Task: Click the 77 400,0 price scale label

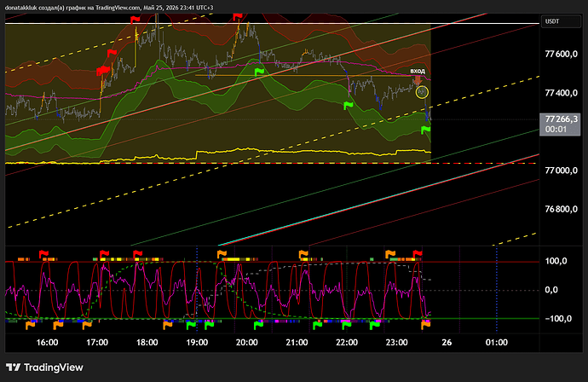Action: 561,93
